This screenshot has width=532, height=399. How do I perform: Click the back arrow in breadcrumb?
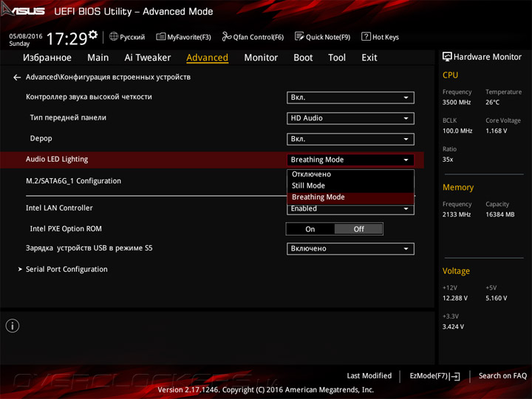tap(17, 78)
